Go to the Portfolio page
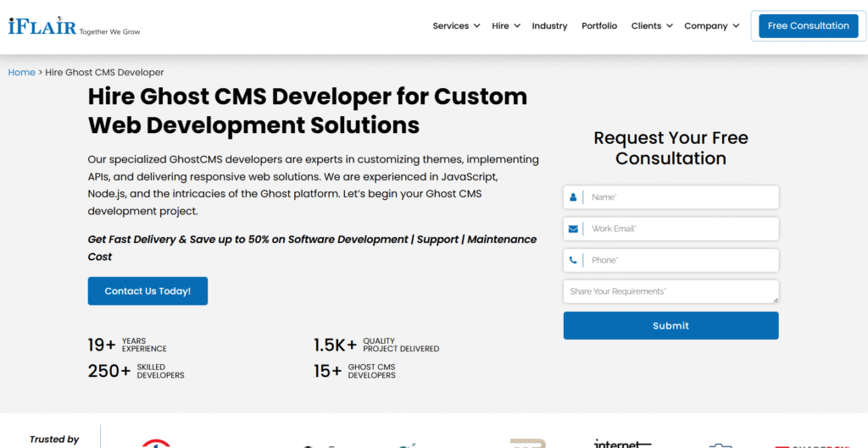868x448 pixels. [599, 26]
